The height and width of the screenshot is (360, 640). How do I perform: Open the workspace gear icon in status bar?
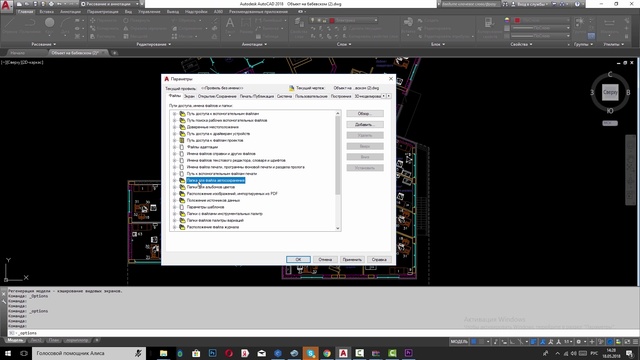[x=578, y=342]
